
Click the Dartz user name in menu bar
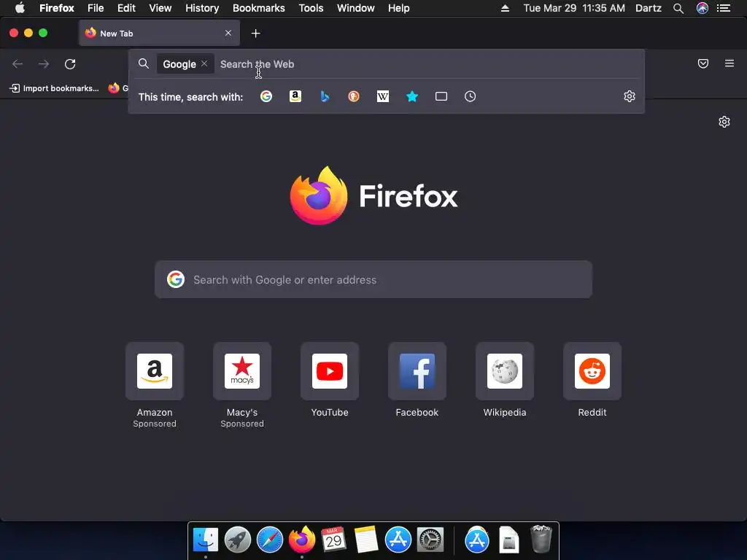pos(649,8)
